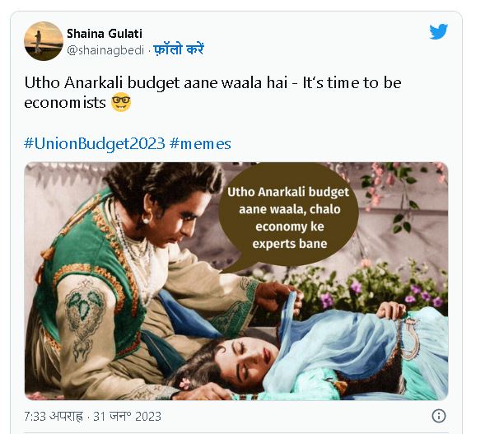Viewport: 504px width, 434px height.
Task: Open the Anarkali meme image
Action: 236,280
